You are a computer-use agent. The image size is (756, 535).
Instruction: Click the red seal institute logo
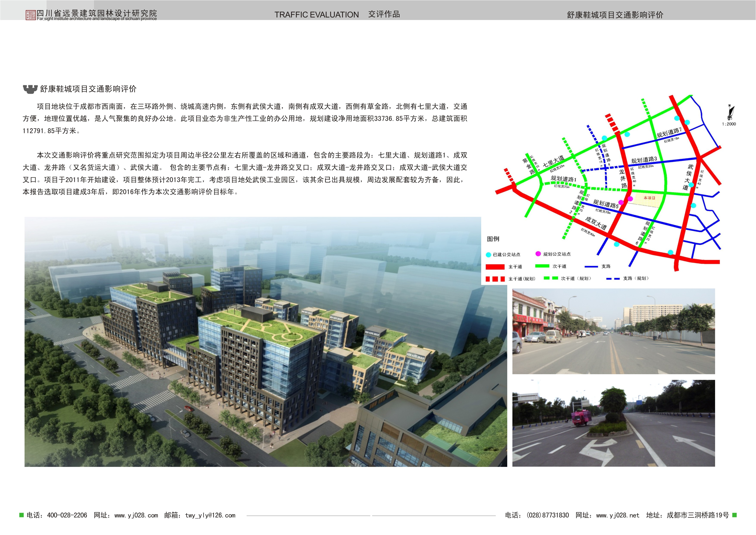pyautogui.click(x=31, y=15)
